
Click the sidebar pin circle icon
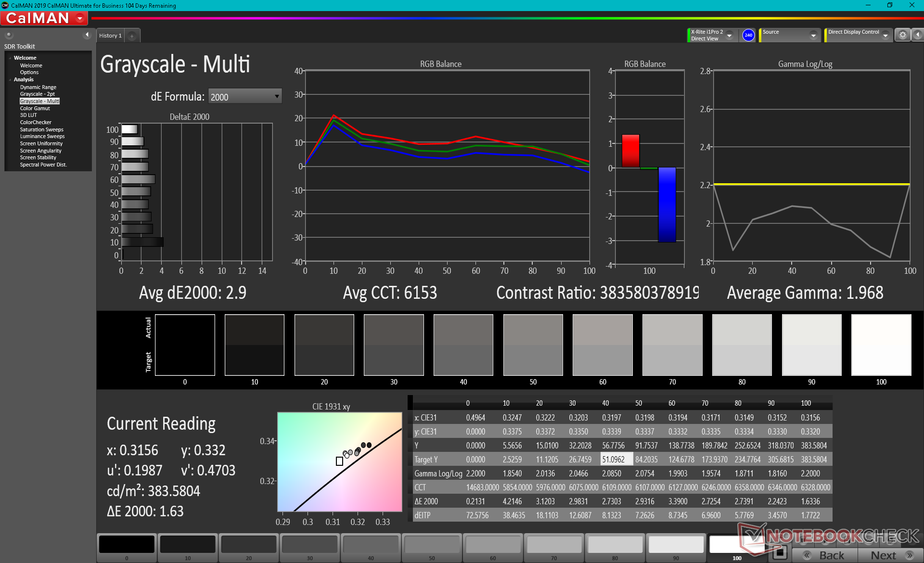tap(9, 35)
